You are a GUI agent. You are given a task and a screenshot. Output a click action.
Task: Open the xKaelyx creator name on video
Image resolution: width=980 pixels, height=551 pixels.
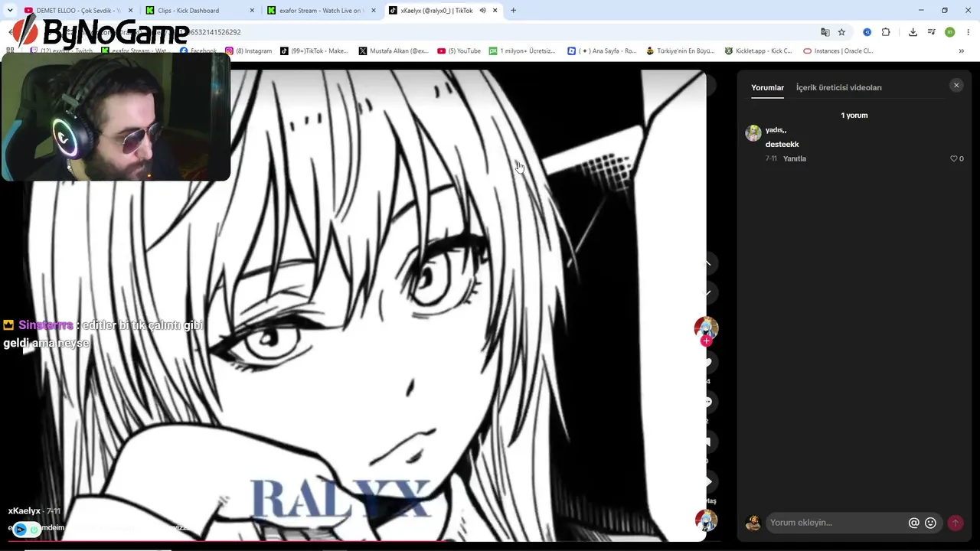[x=24, y=510]
